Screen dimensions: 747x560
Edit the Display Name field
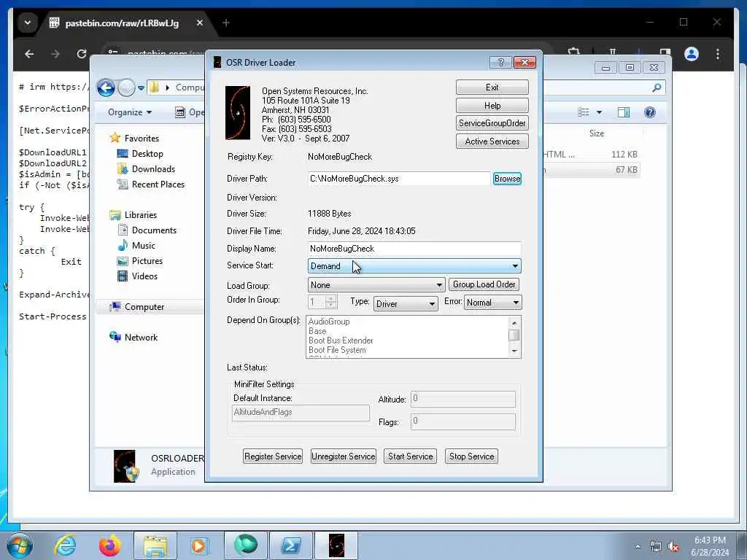414,249
